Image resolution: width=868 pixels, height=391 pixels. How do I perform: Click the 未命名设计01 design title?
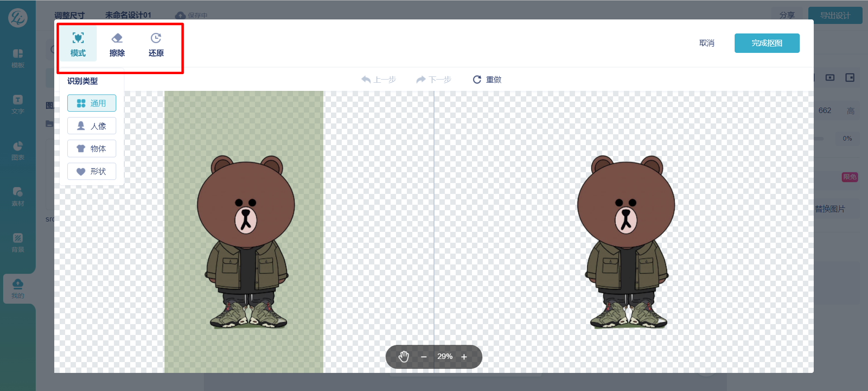(x=128, y=15)
